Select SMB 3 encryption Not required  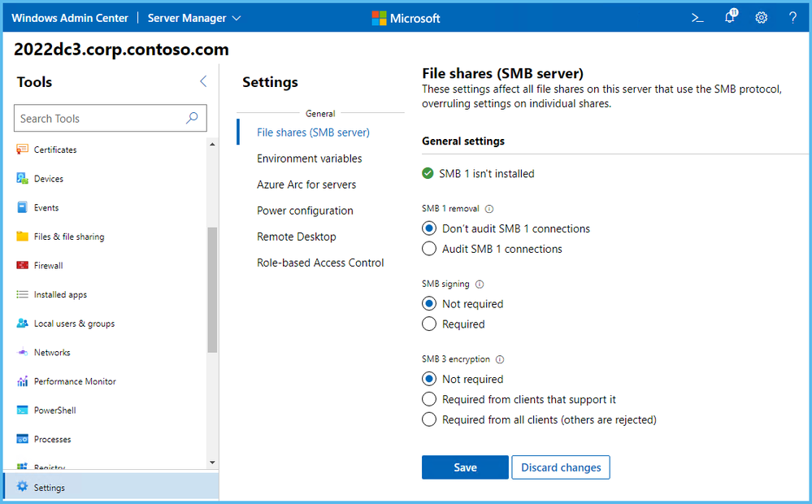(429, 379)
